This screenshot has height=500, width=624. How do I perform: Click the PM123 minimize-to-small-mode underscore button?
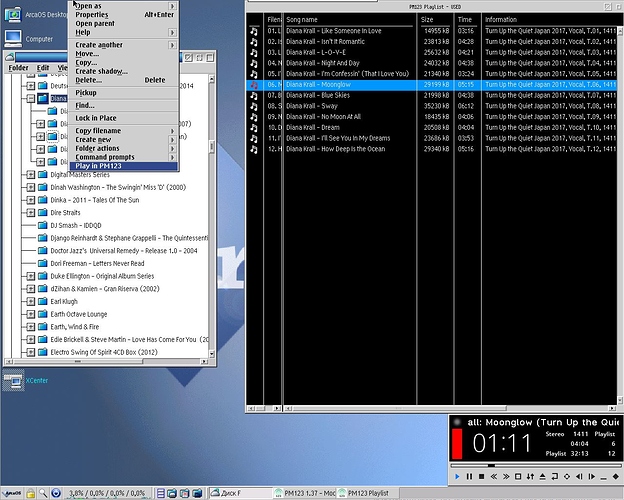(x=604, y=477)
